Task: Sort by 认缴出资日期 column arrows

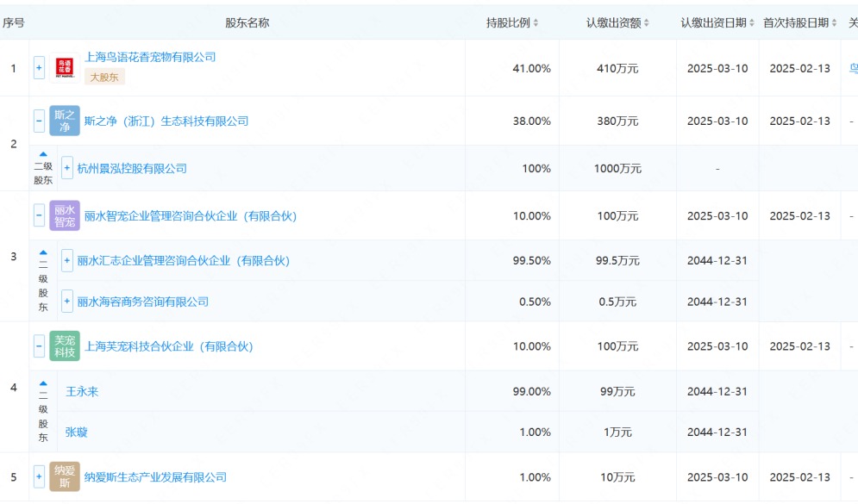Action: tap(751, 23)
